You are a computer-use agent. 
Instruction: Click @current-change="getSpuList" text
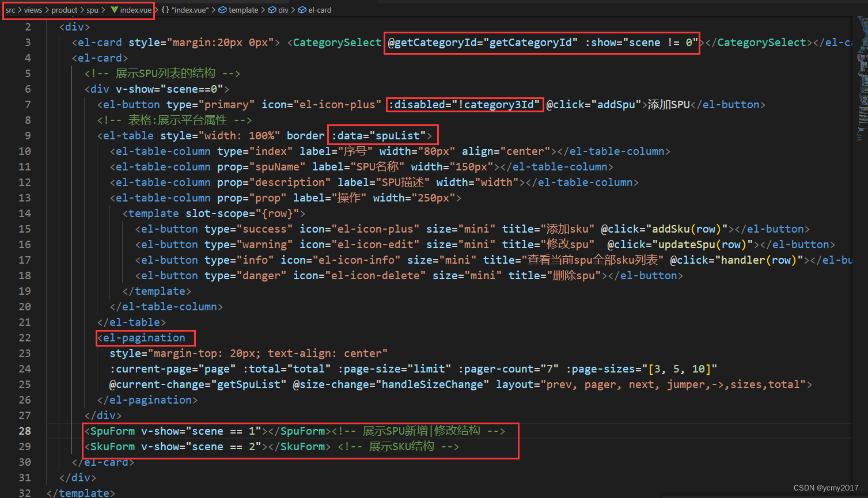click(x=198, y=385)
